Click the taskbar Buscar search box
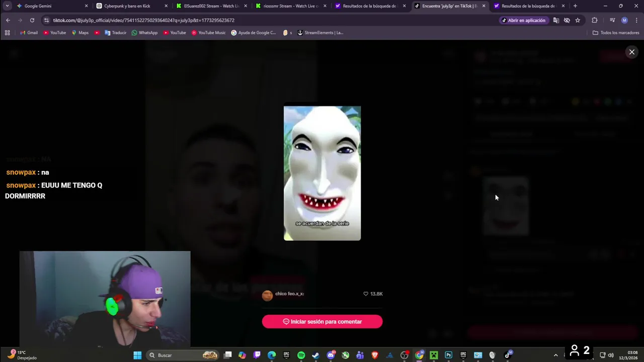The image size is (644, 362). pos(183,355)
